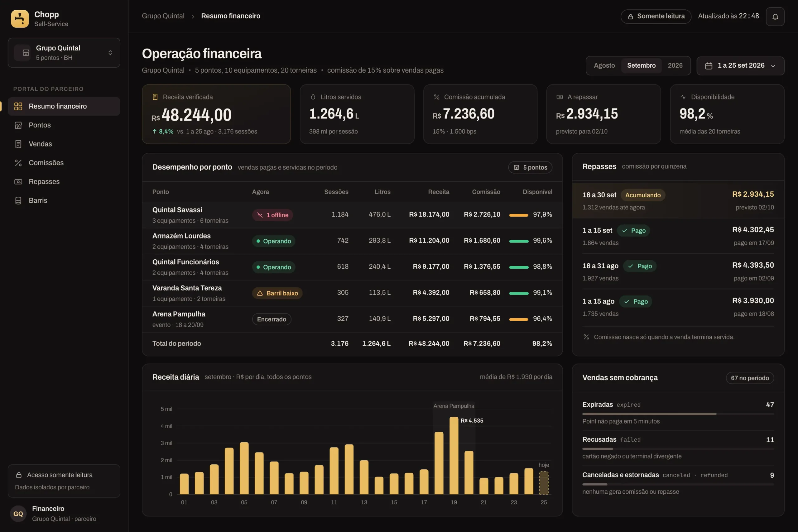The width and height of the screenshot is (798, 532).
Task: Click the 67 no período pill
Action: pyautogui.click(x=750, y=378)
